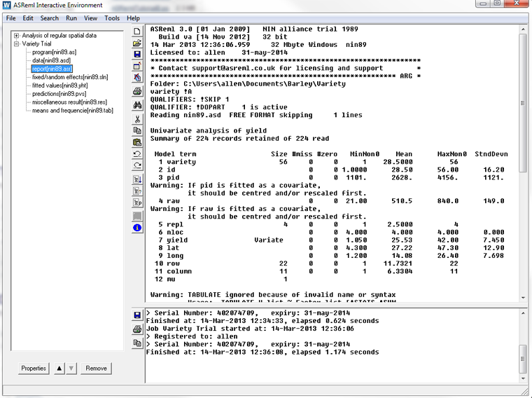Screen dimensions: 532x398
Task: Click the Remove button
Action: (x=96, y=368)
